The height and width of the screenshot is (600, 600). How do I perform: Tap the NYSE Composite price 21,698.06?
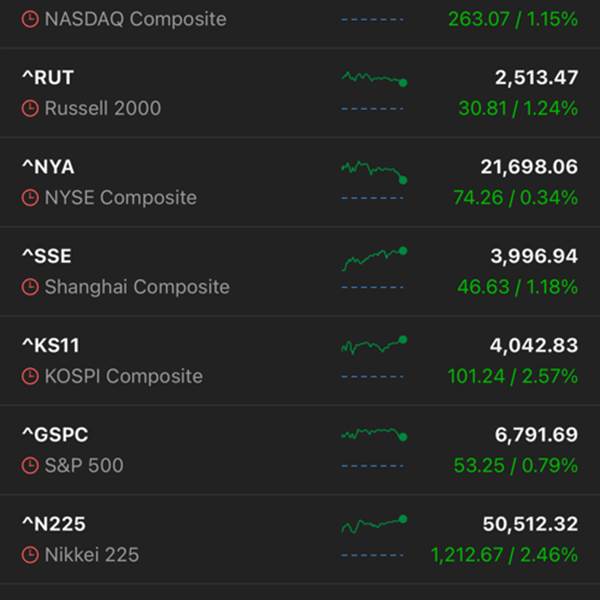pos(529,167)
